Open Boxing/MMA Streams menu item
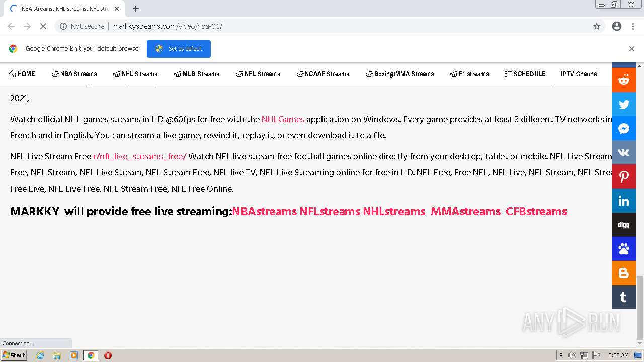 click(x=399, y=74)
